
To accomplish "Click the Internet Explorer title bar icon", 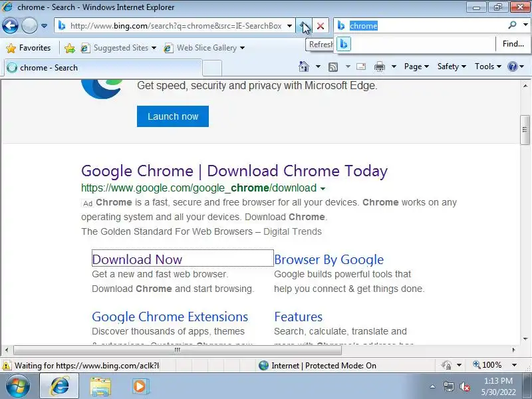I will click(x=7, y=7).
